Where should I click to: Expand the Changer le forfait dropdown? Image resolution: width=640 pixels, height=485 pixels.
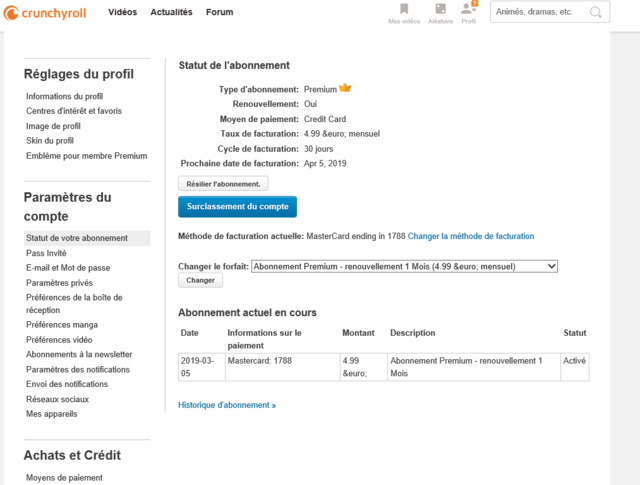[404, 267]
